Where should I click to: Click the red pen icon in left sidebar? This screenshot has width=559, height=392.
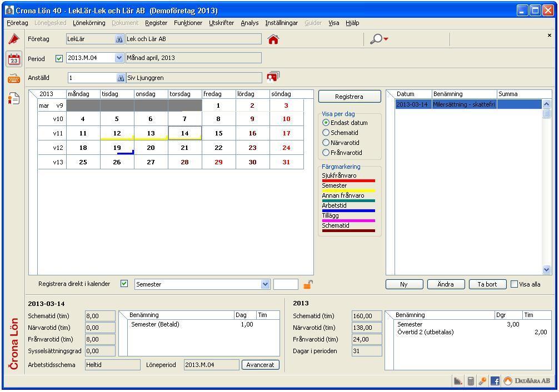click(14, 38)
